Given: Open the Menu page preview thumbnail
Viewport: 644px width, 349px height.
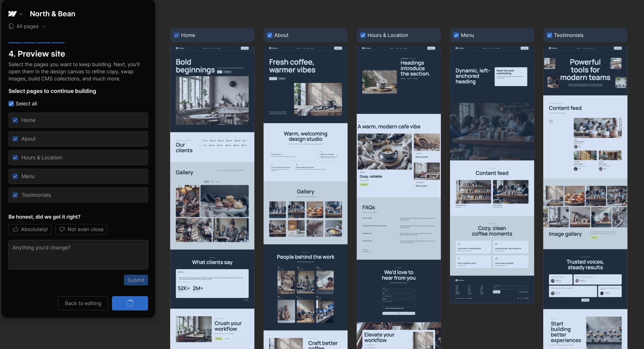Looking at the screenshot, I should coord(492,174).
